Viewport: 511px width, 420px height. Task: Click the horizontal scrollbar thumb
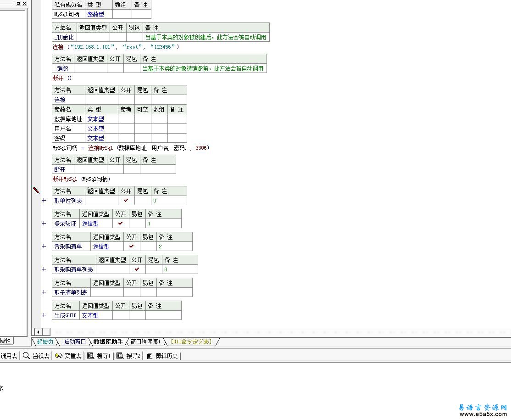pyautogui.click(x=47, y=332)
